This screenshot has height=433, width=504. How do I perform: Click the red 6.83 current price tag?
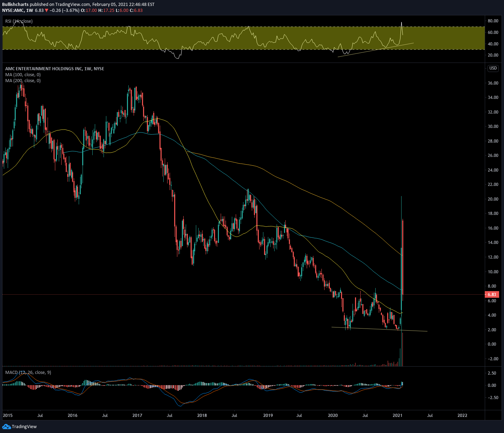pos(492,295)
